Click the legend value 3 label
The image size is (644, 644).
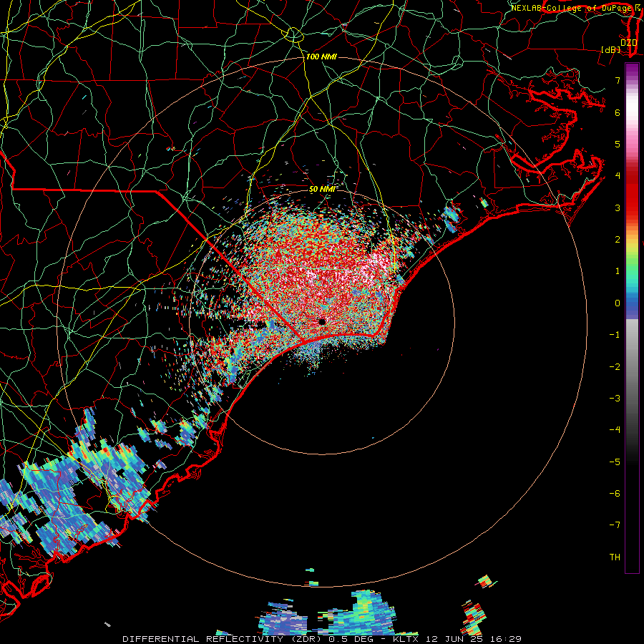tap(618, 208)
